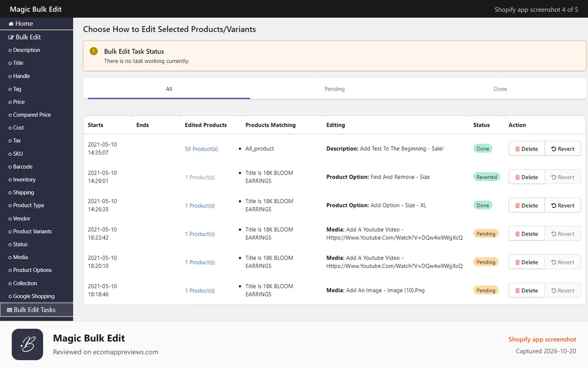Image resolution: width=588 pixels, height=368 pixels.
Task: Open Product Options in sidebar
Action: click(x=30, y=270)
